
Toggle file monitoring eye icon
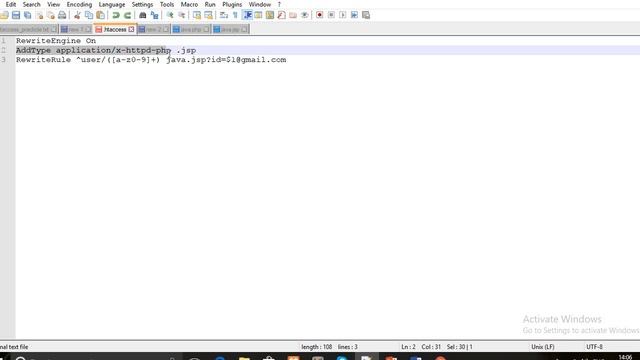point(304,15)
